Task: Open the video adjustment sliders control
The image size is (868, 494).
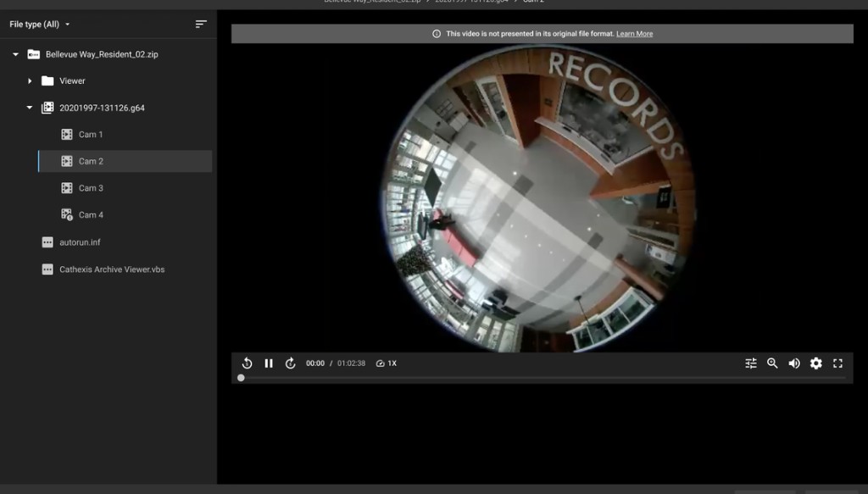Action: click(x=750, y=363)
